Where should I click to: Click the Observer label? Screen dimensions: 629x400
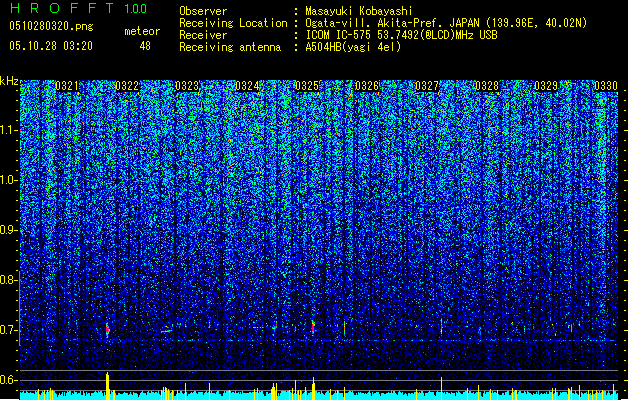[203, 11]
